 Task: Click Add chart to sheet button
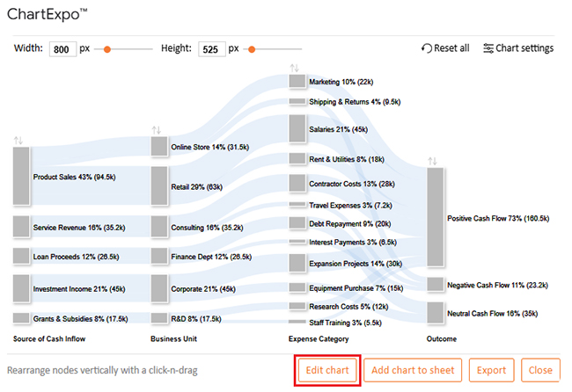(412, 370)
